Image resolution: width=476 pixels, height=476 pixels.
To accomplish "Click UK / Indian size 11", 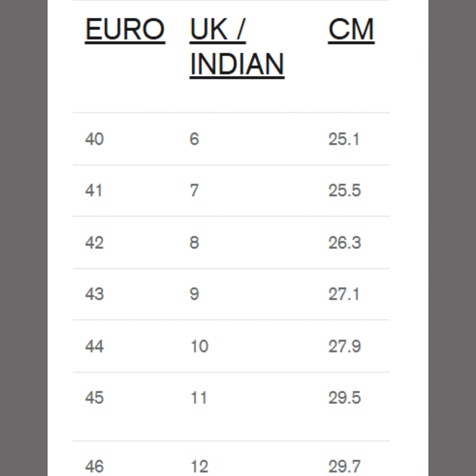I will click(199, 397).
